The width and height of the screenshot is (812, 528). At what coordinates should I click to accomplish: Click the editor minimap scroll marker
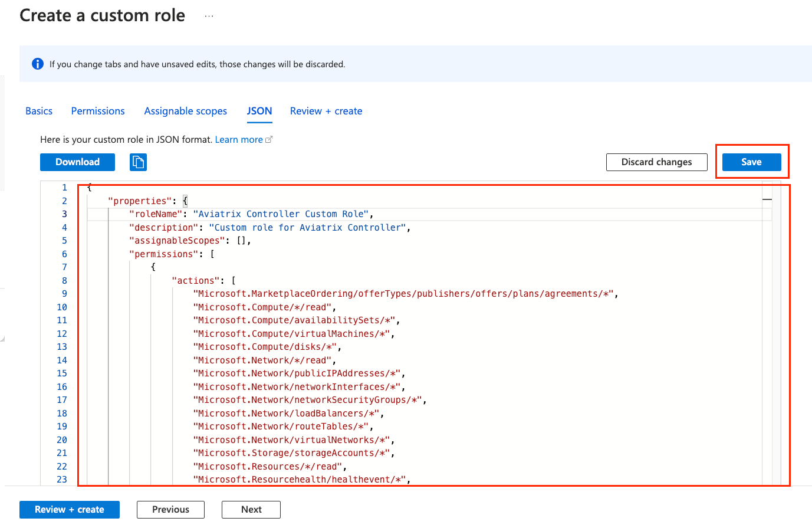767,200
